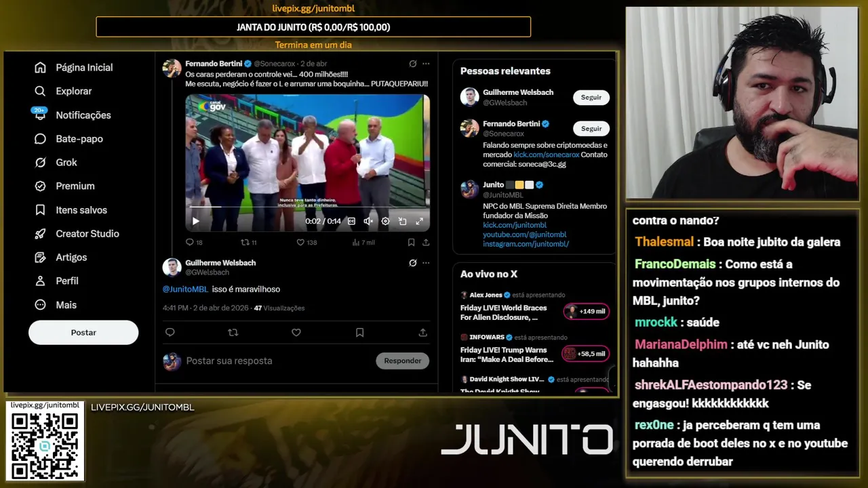The width and height of the screenshot is (868, 488).
Task: Open kick.com/junitombl link
Action: pos(515,225)
